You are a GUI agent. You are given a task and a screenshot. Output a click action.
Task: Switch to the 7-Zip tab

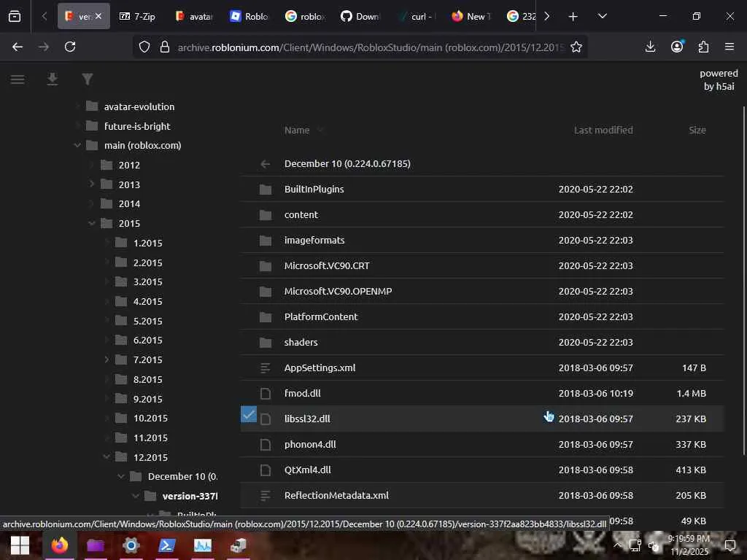[x=137, y=16]
